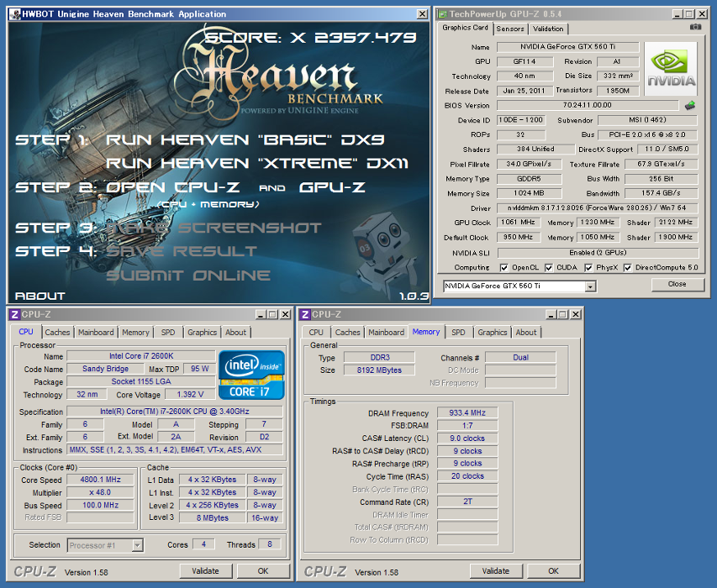Viewport: 717px width, 588px height.
Task: Click the memory Size 8192 MBytes value
Action: [379, 370]
